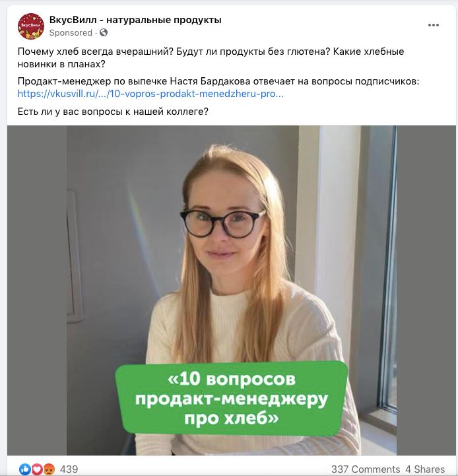Image resolution: width=458 pixels, height=476 pixels.
Task: Open the 337 Comments section
Action: [x=366, y=469]
